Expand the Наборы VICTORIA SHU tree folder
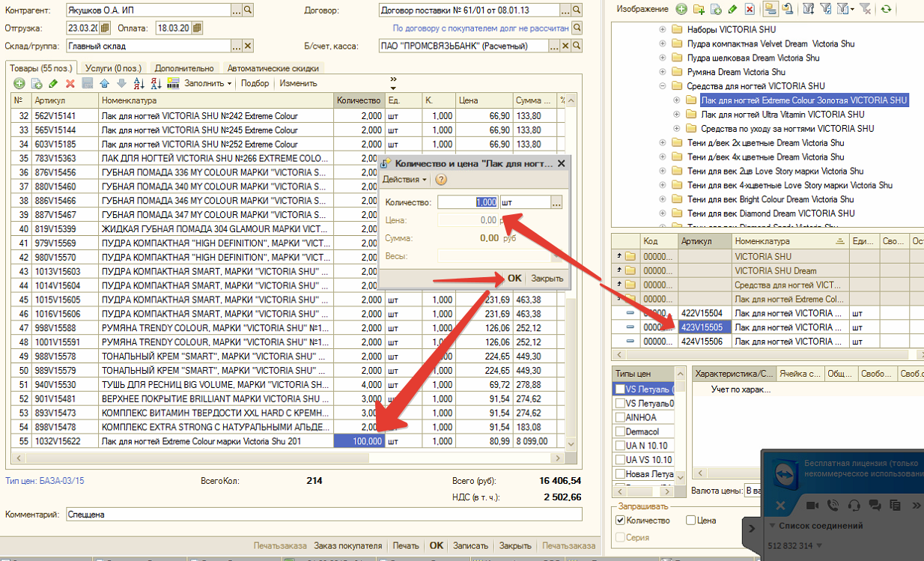Image resolution: width=924 pixels, height=561 pixels. point(662,29)
